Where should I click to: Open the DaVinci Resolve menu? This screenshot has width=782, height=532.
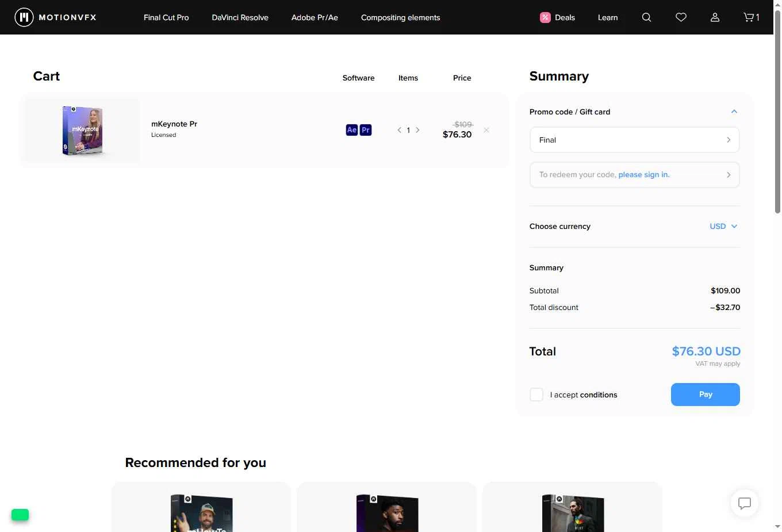[x=240, y=17]
